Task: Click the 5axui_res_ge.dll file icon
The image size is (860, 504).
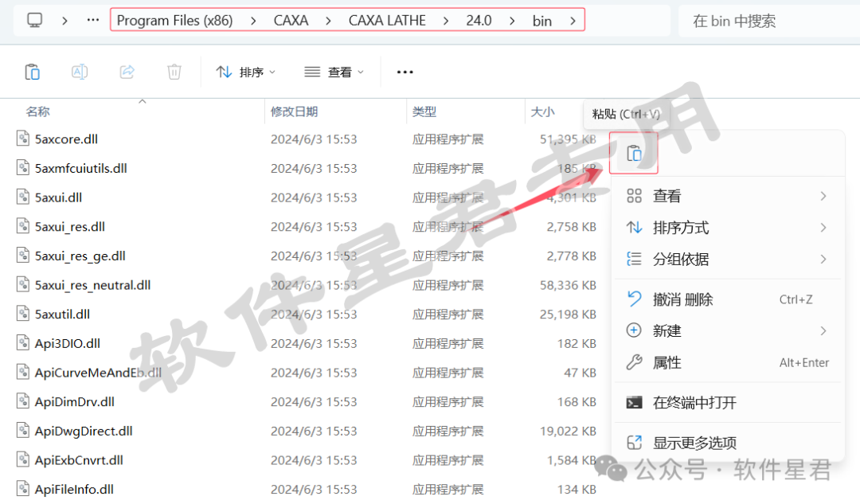Action: [x=23, y=255]
